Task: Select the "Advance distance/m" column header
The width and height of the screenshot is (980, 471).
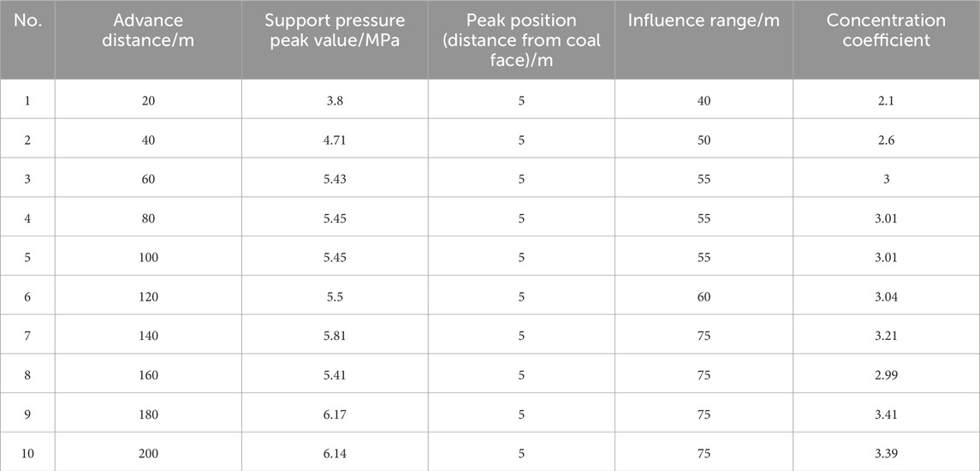Action: (x=149, y=30)
